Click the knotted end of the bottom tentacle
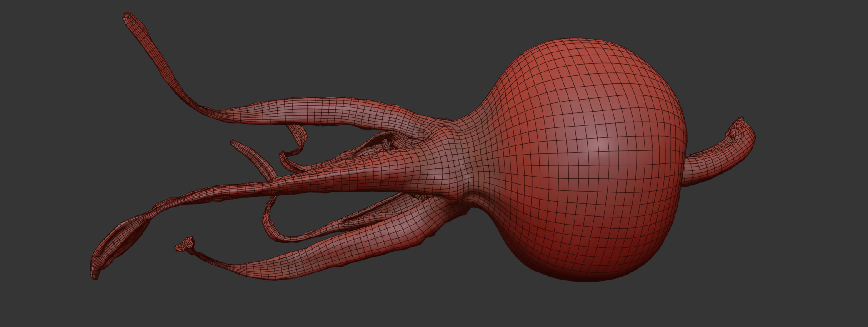 pos(185,244)
